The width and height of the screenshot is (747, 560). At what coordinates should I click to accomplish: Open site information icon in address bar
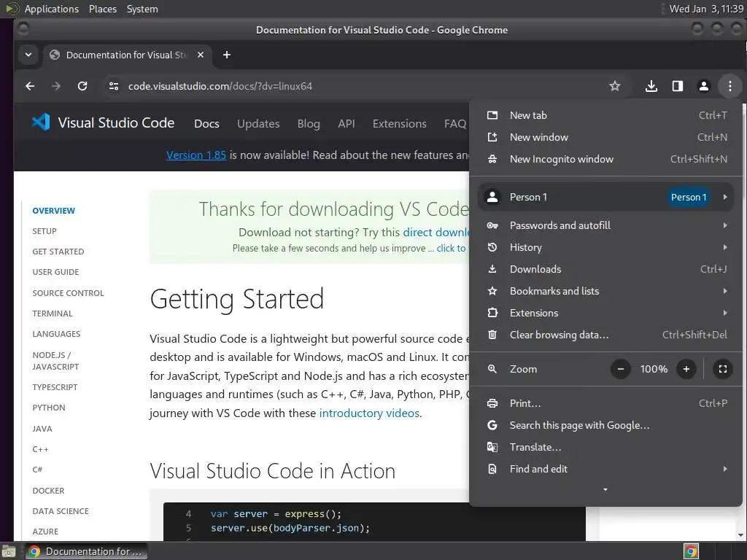click(x=113, y=86)
